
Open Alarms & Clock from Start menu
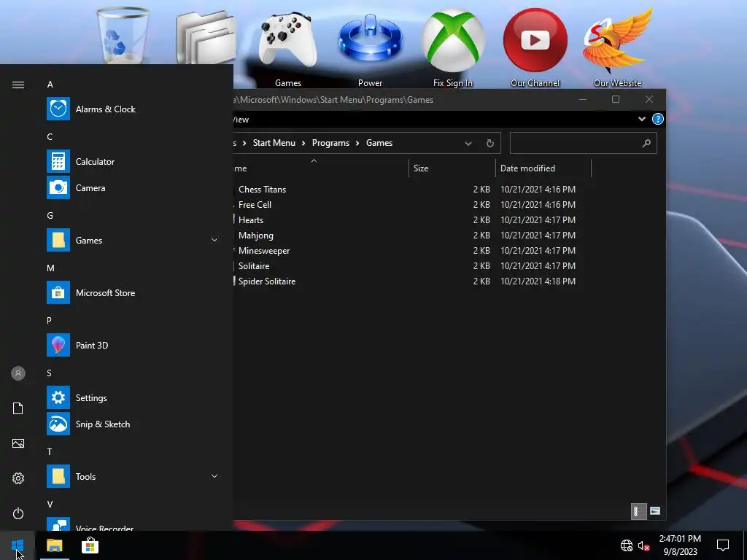coord(131,109)
